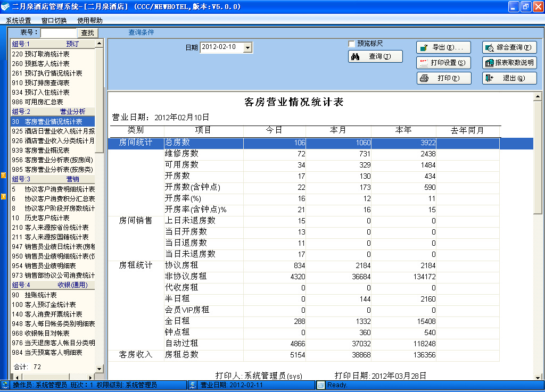Click report list horizontal scroll left arrow
Viewport: 545px width, 392px height.
[x=16, y=377]
